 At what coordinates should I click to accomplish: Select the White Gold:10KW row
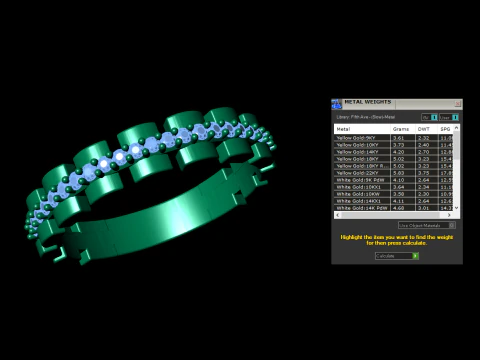(x=394, y=194)
